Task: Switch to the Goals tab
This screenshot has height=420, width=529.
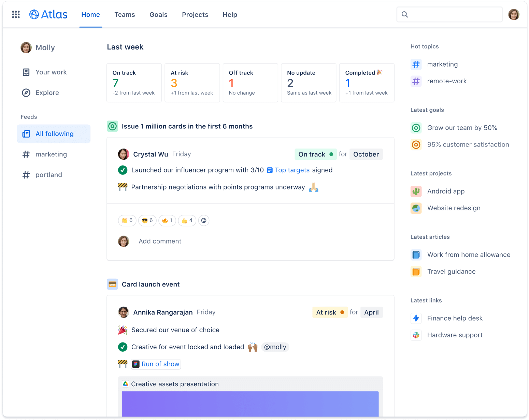Action: pyautogui.click(x=158, y=15)
